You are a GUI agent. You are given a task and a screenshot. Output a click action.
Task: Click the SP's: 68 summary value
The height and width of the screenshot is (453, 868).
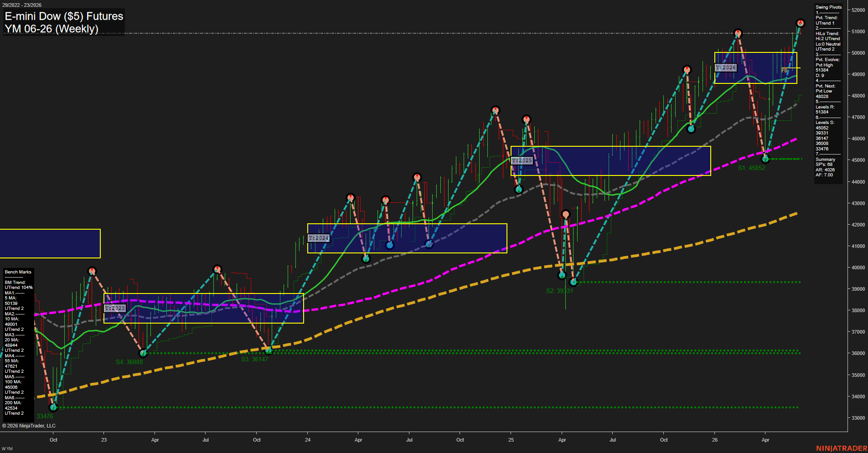[x=824, y=165]
